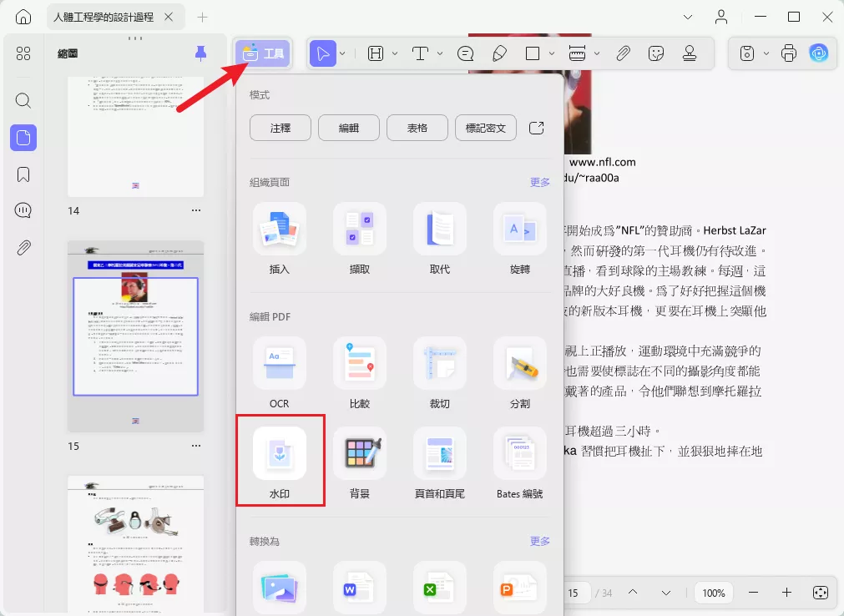This screenshot has width=844, height=616.
Task: Open the home screen icon
Action: tap(23, 18)
